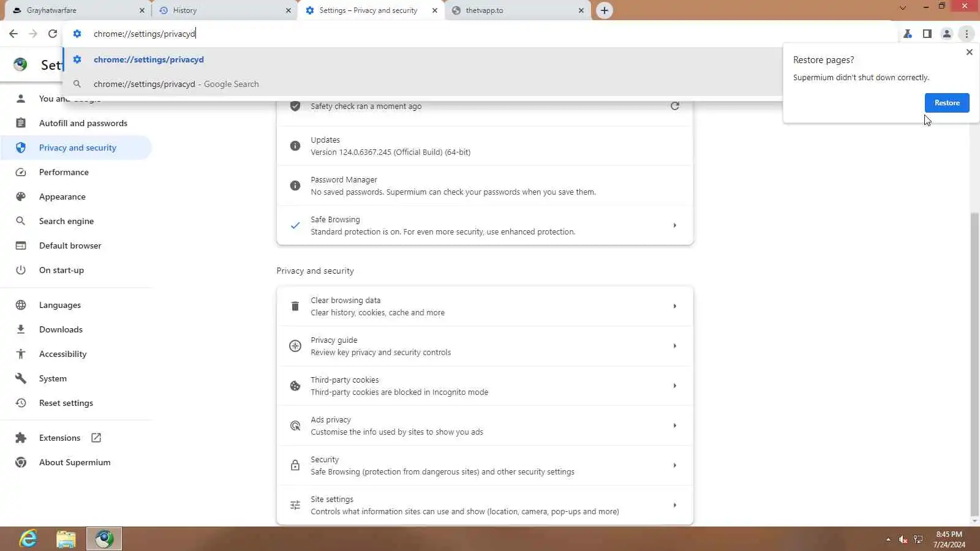Click the System wrench icon
The width and height of the screenshot is (980, 551).
pyautogui.click(x=21, y=378)
